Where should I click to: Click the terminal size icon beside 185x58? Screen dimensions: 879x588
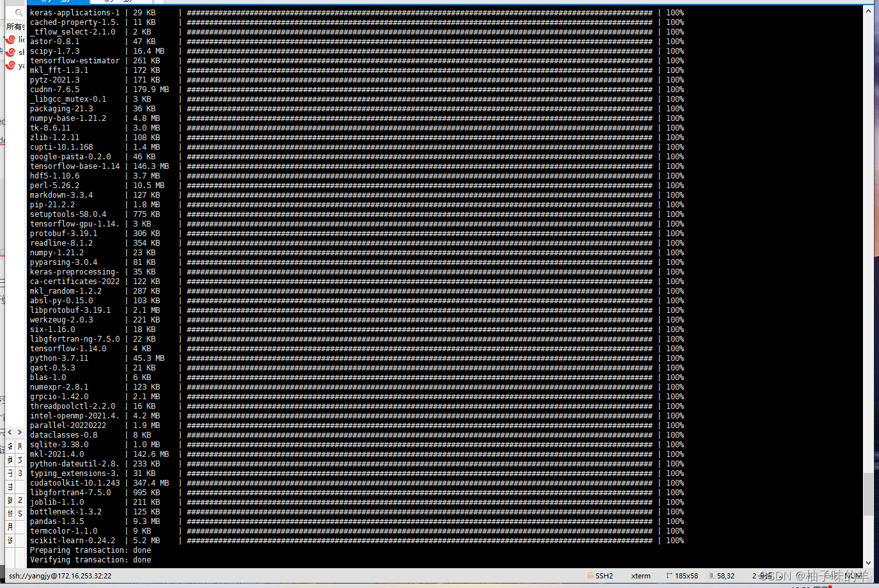coord(669,576)
